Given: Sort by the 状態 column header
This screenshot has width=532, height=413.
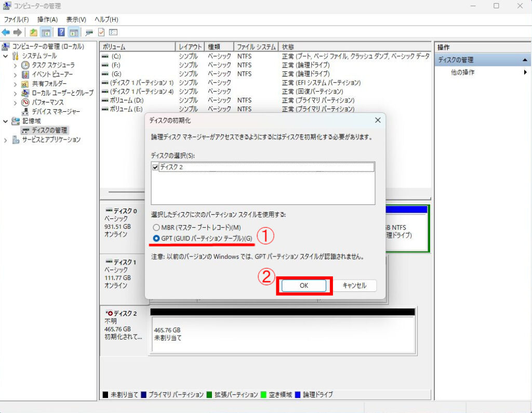Looking at the screenshot, I should 354,47.
